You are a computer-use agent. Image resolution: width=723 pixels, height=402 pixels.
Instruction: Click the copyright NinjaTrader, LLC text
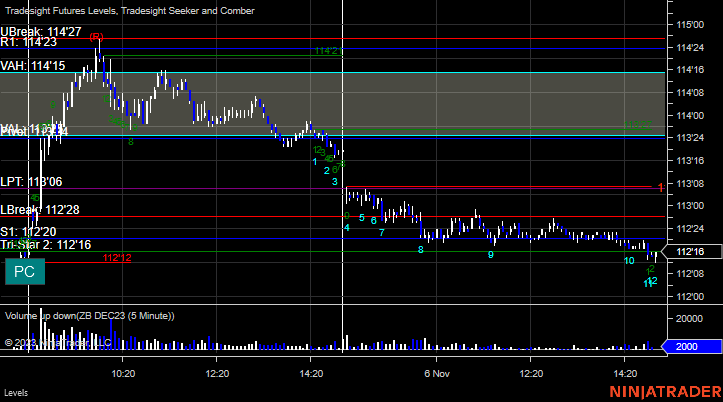[58, 343]
